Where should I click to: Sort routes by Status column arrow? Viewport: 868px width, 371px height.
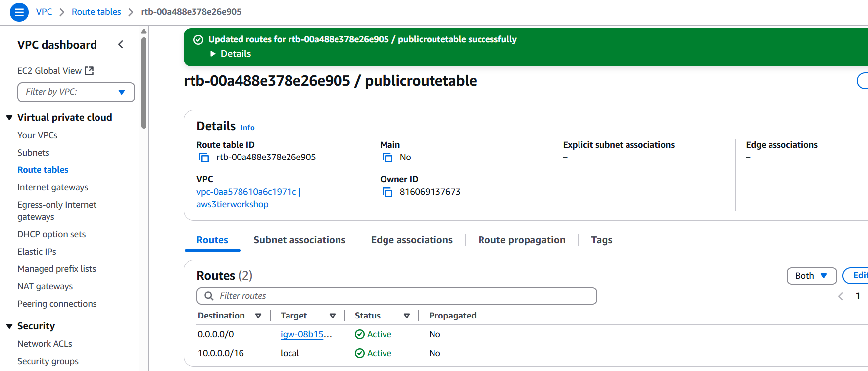tap(407, 316)
